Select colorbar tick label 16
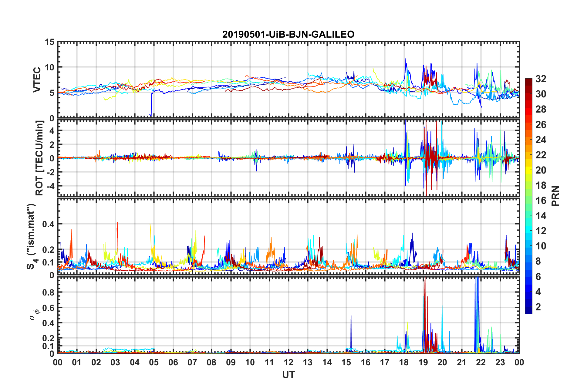The width and height of the screenshot is (577, 392). tap(541, 201)
